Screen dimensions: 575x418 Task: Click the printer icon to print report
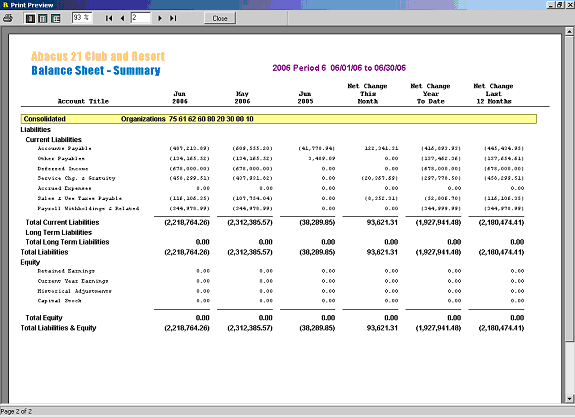coord(8,18)
